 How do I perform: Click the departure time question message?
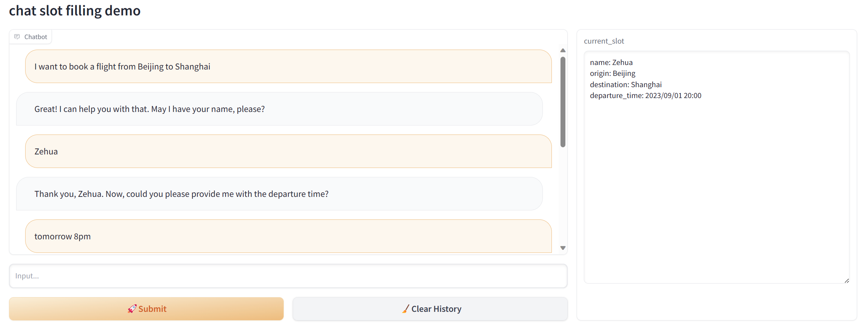(279, 194)
